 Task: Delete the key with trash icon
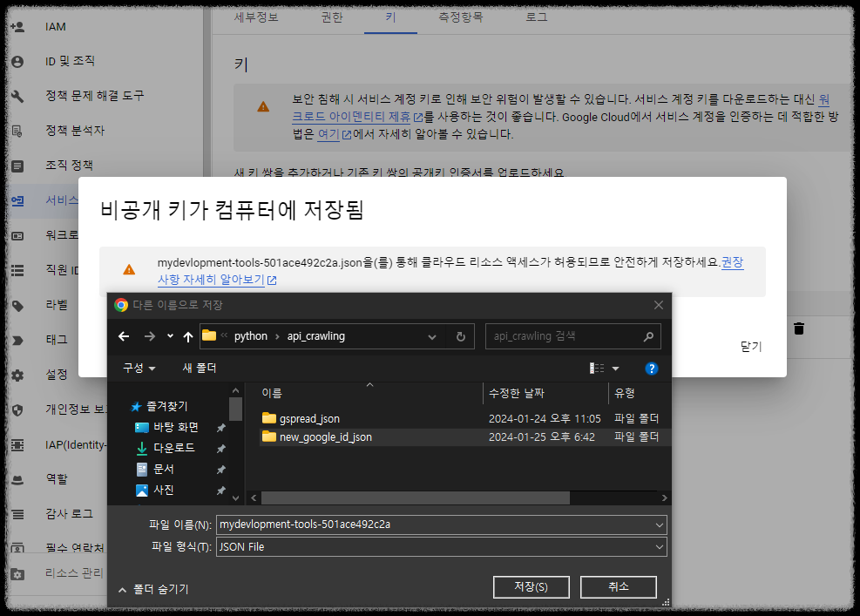pos(798,328)
